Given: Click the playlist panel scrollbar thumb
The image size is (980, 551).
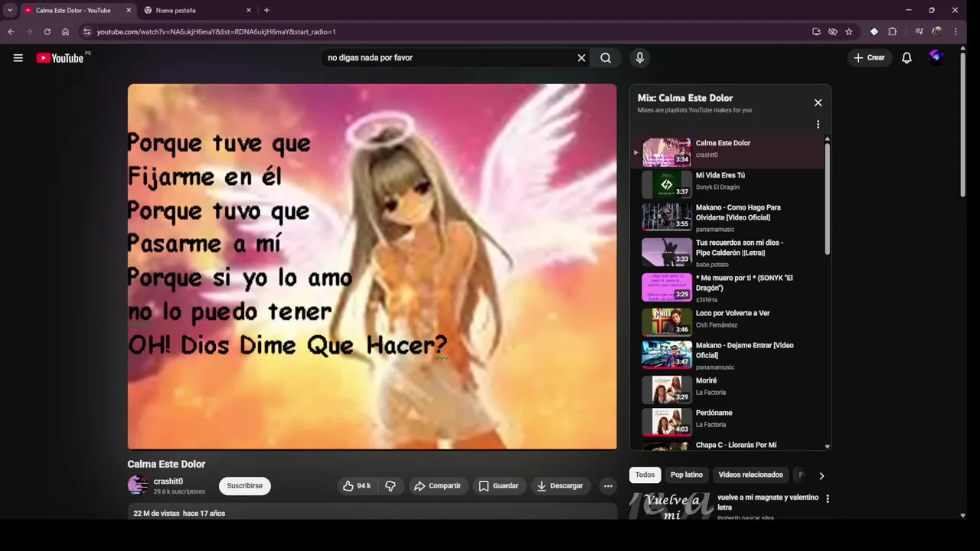Looking at the screenshot, I should [827, 199].
